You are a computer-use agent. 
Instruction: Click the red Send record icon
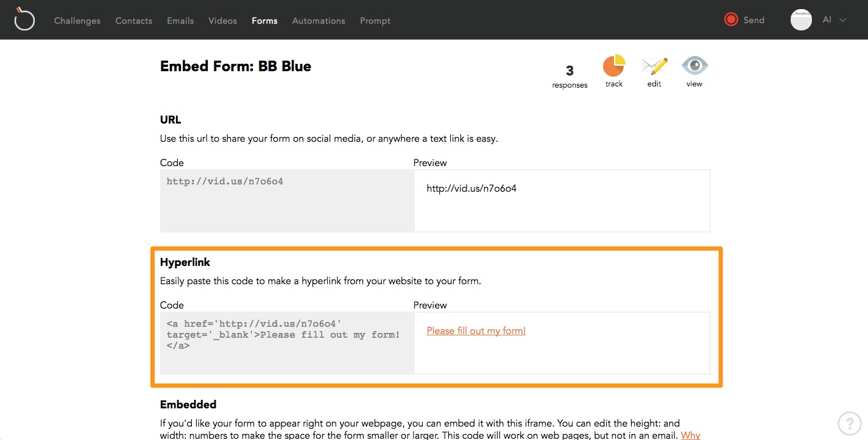[x=731, y=19]
